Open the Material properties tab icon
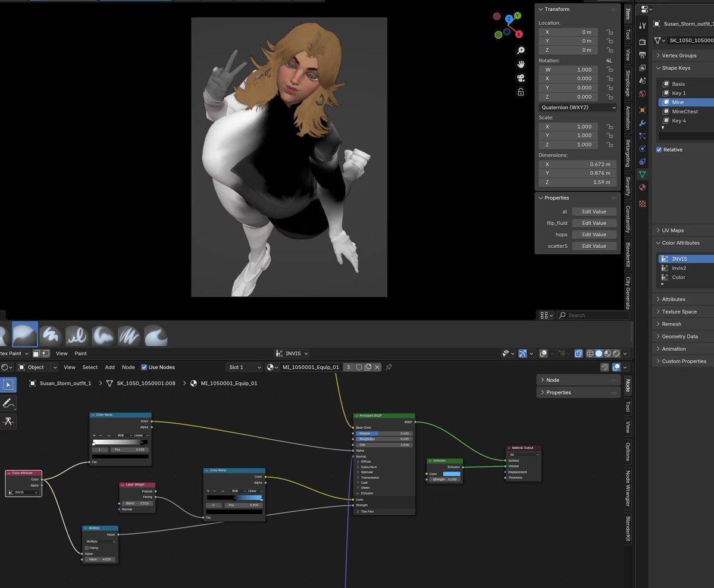Screen dimensions: 714x588 click(642, 187)
